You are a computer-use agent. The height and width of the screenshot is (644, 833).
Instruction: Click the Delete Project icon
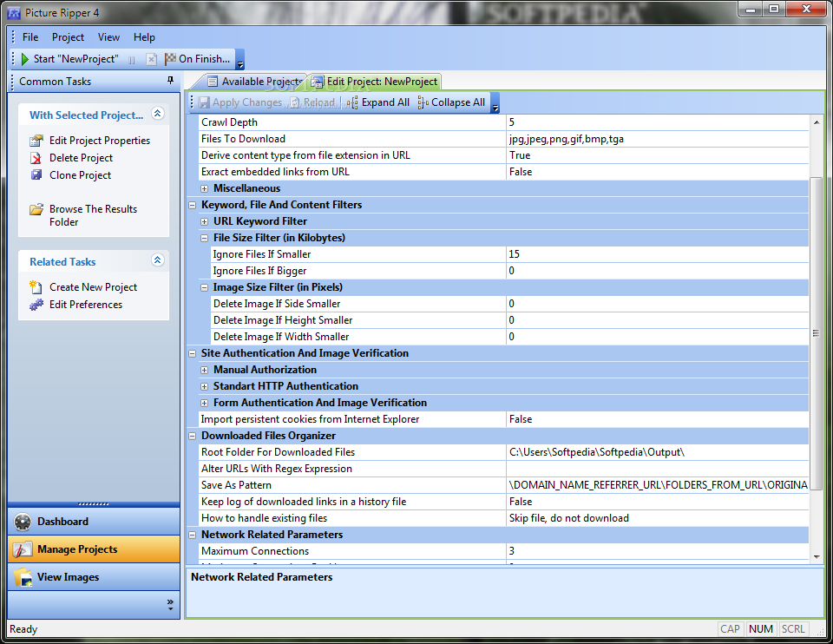tap(36, 158)
